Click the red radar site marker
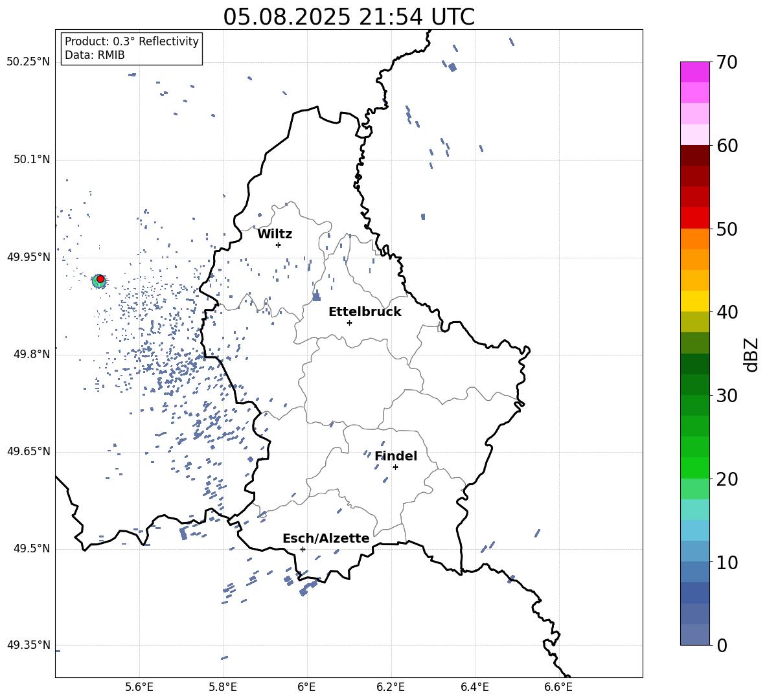This screenshot has width=767, height=700. pyautogui.click(x=100, y=279)
